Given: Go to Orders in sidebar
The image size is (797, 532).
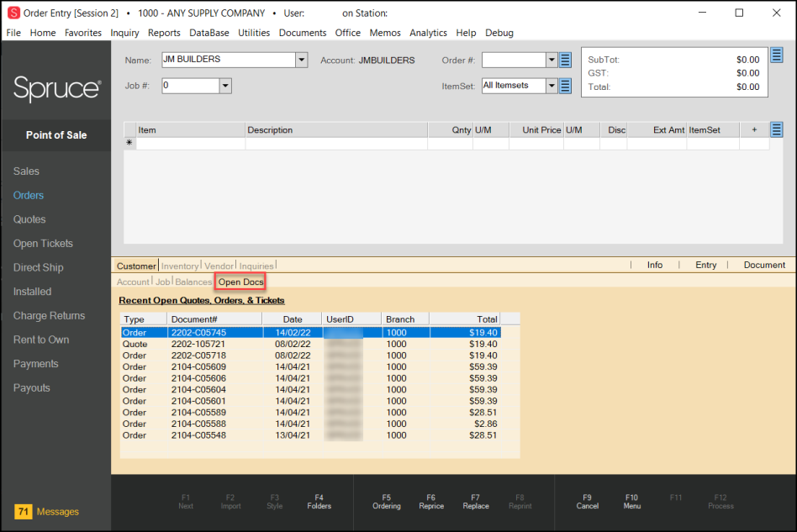Looking at the screenshot, I should click(x=29, y=195).
